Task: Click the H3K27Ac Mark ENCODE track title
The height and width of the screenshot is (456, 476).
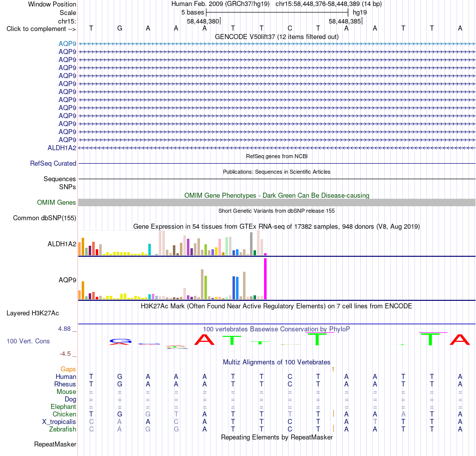Action: 277,306
